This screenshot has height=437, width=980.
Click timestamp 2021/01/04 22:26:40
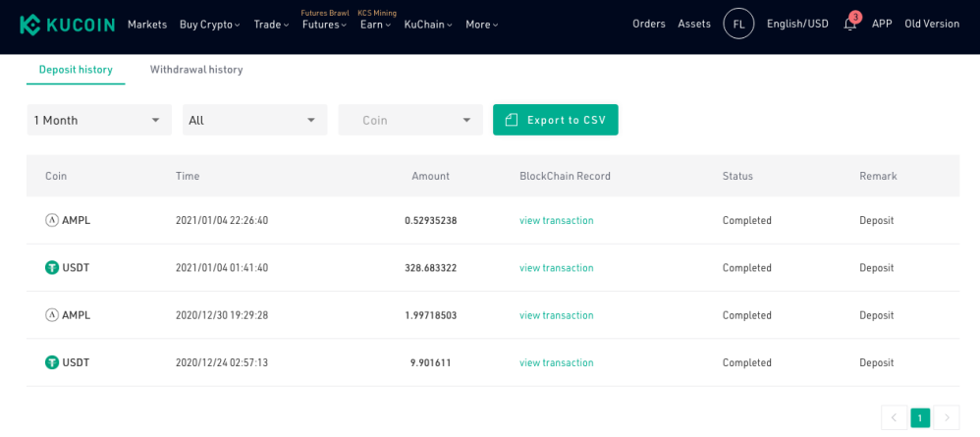pos(222,220)
